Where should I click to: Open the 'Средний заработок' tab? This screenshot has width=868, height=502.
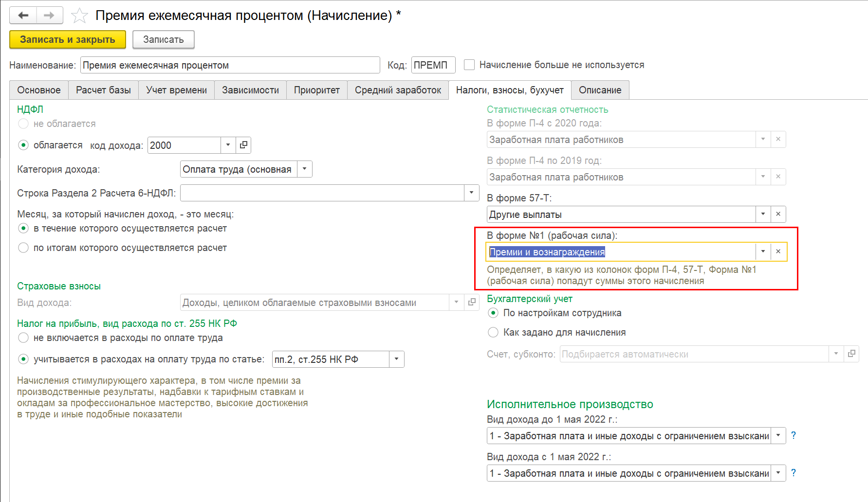(398, 90)
